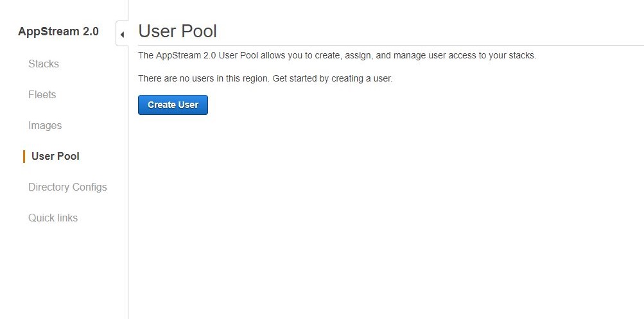Click the 'There are no users in this region' text
Viewport: 644px width, 319px height.
(x=265, y=78)
